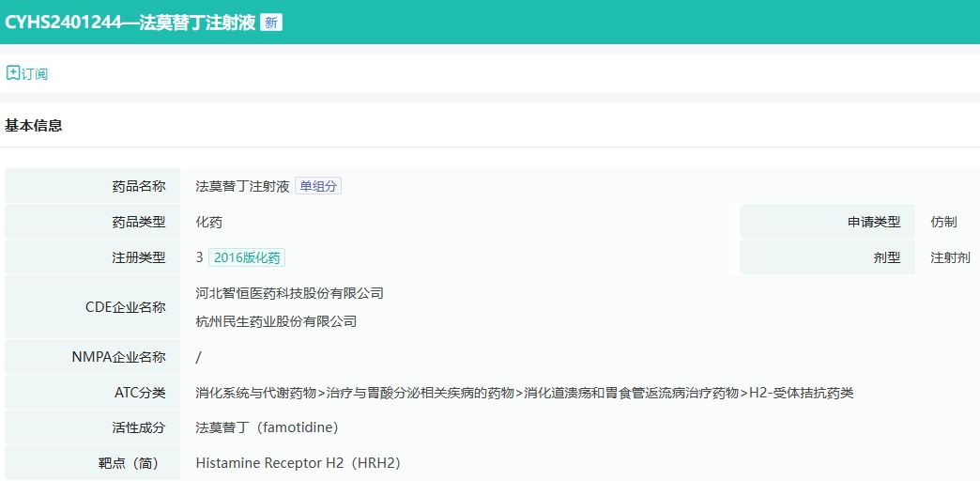Image resolution: width=980 pixels, height=481 pixels.
Task: Click the 注册类型 value 3
Action: (199, 257)
